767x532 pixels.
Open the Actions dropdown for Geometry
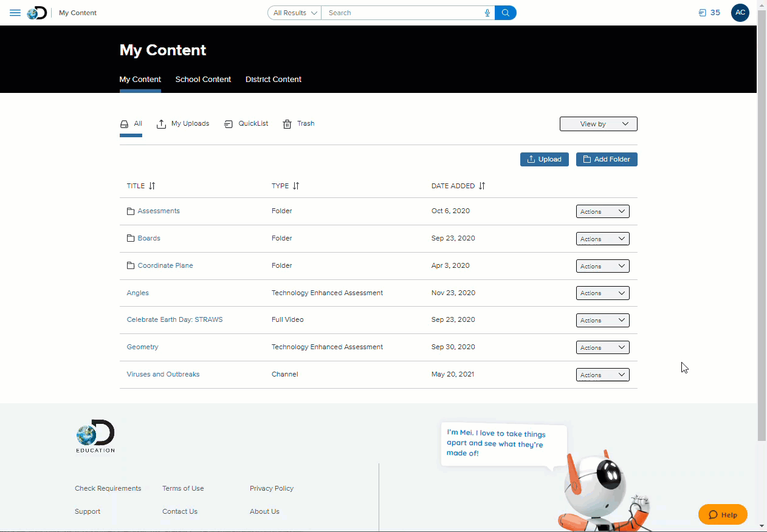point(602,347)
